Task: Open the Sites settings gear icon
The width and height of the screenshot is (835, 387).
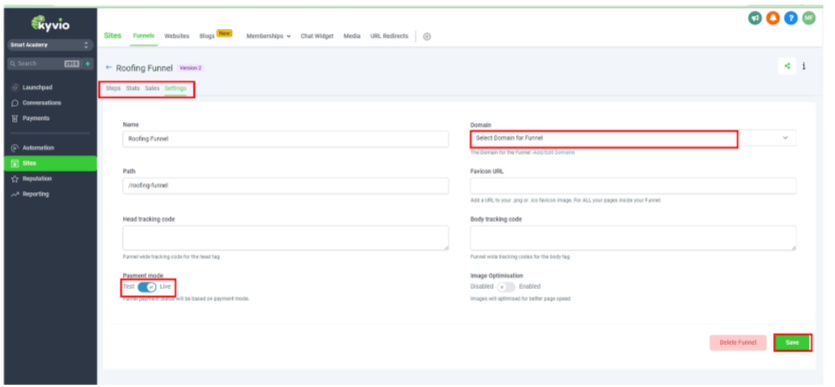Action: click(427, 37)
